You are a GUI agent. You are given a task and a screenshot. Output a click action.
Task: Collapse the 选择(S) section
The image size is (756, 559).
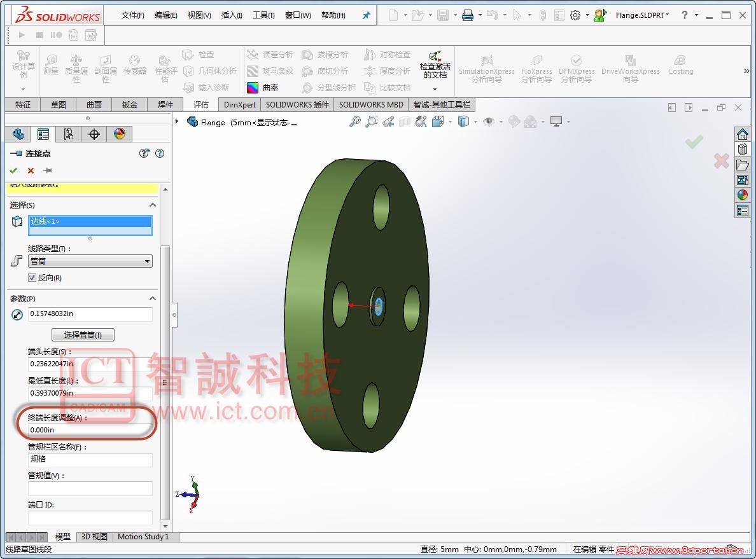pos(153,205)
